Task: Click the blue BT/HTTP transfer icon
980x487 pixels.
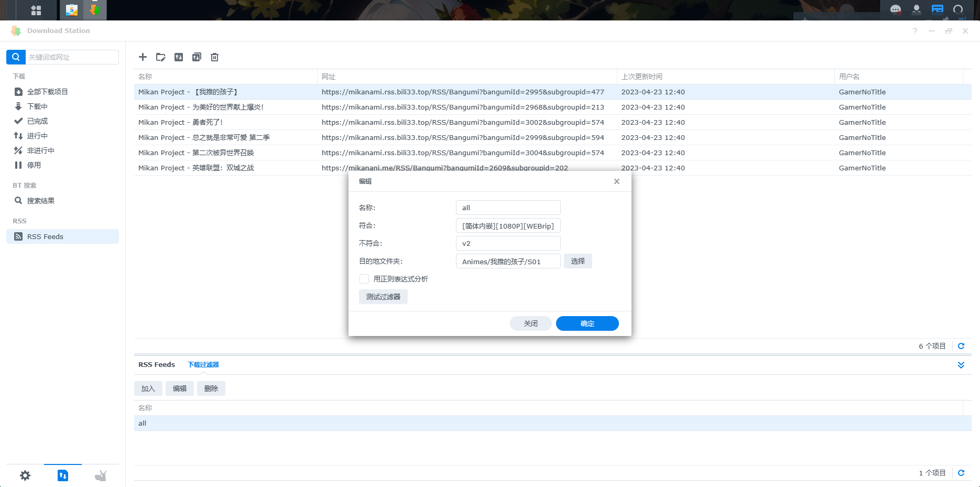Action: click(63, 475)
